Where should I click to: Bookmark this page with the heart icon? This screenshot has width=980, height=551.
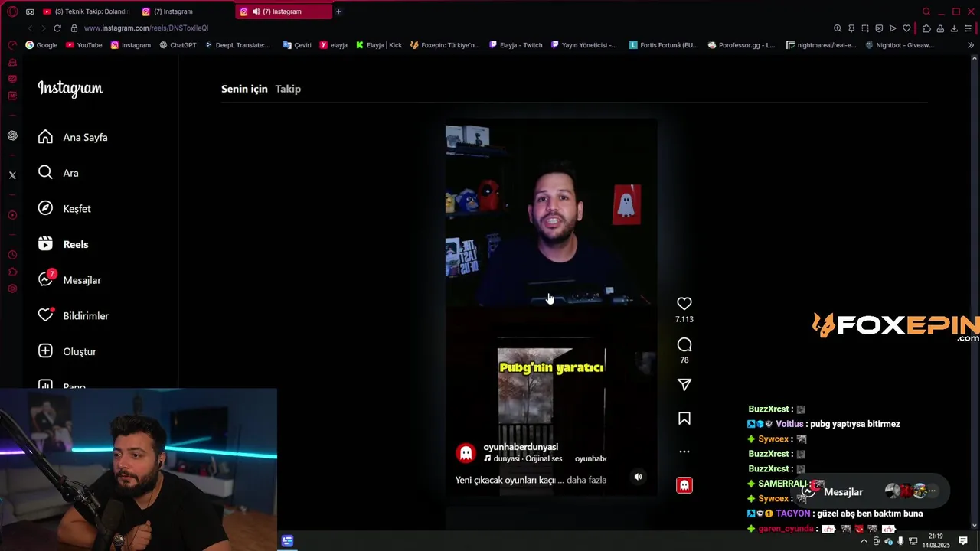(x=906, y=28)
